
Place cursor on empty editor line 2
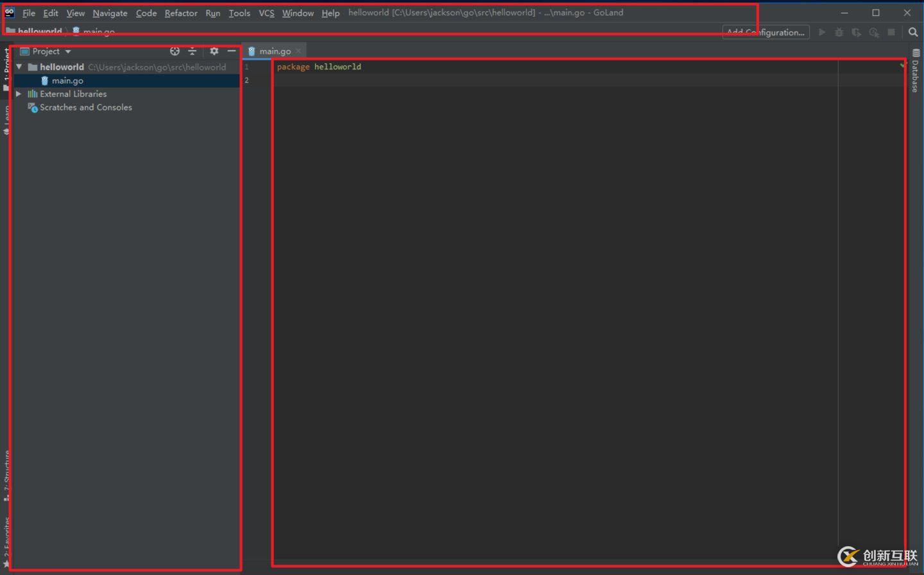(x=555, y=80)
